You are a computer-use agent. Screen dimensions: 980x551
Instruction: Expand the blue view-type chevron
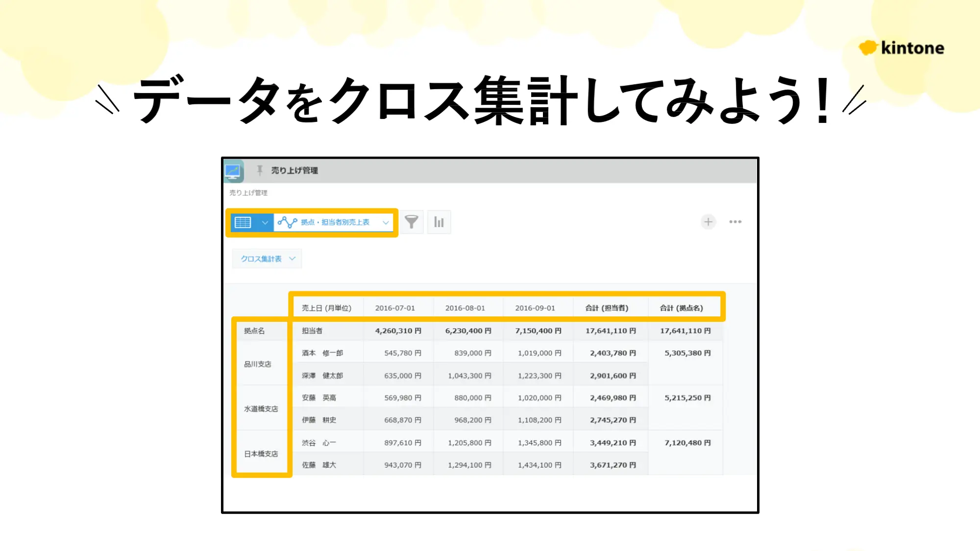pos(265,222)
